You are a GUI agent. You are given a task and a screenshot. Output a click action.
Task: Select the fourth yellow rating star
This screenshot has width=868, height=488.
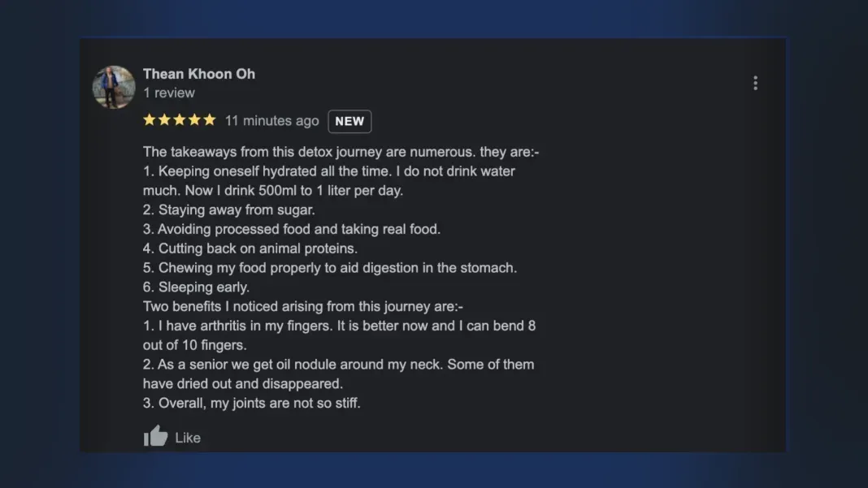point(194,120)
